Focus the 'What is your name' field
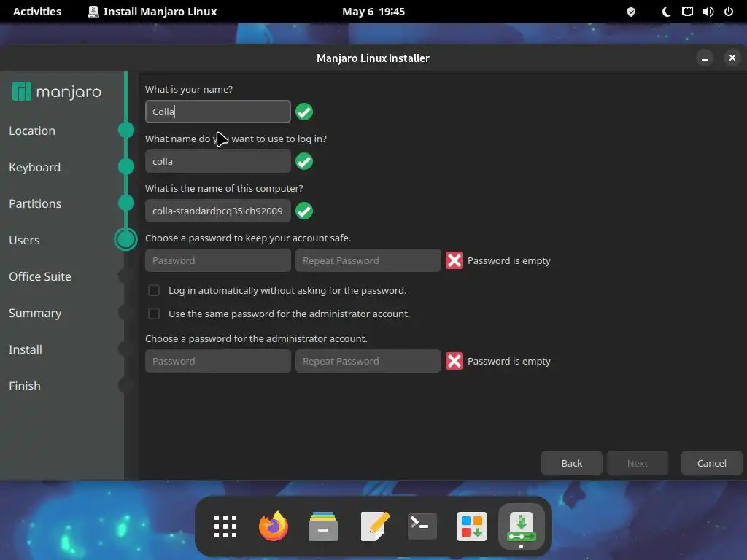 (x=217, y=112)
